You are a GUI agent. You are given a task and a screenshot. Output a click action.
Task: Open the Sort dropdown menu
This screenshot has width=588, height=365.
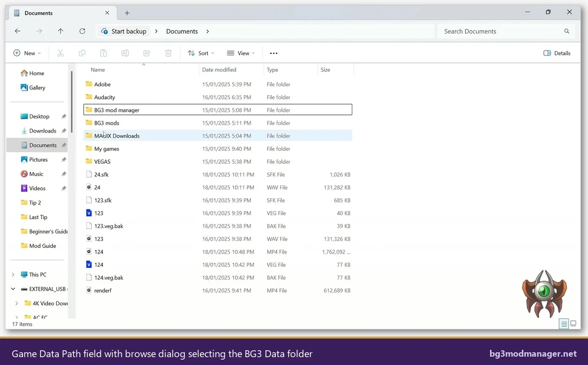point(201,53)
